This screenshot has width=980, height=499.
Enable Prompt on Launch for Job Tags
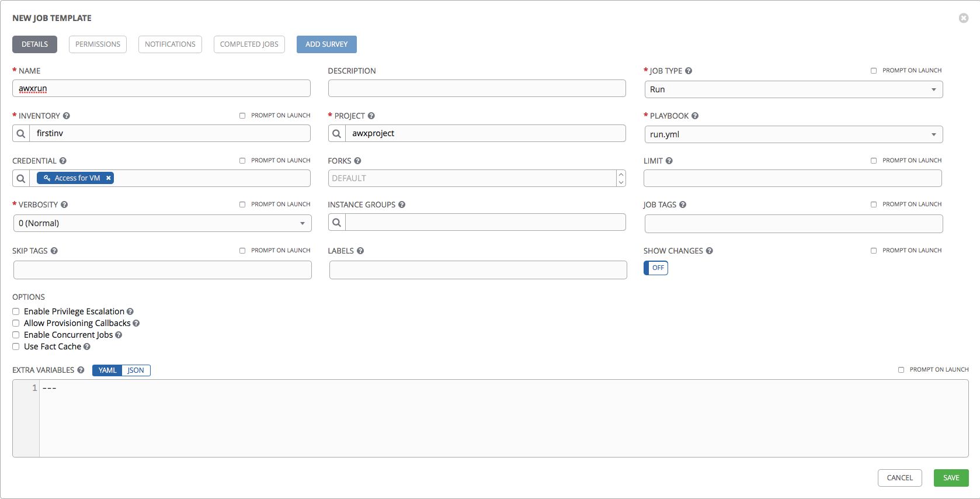(x=874, y=205)
